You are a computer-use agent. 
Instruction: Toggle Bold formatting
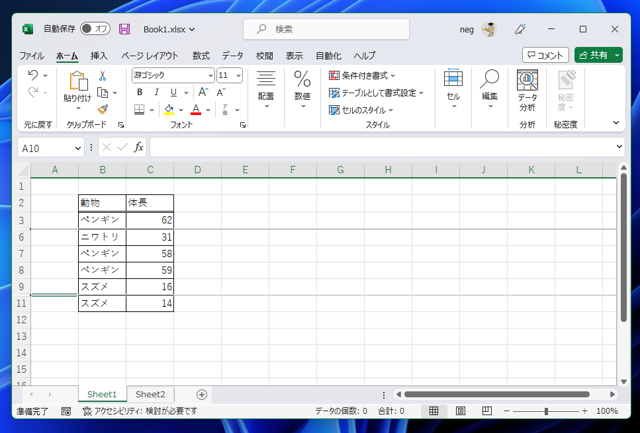(x=140, y=92)
